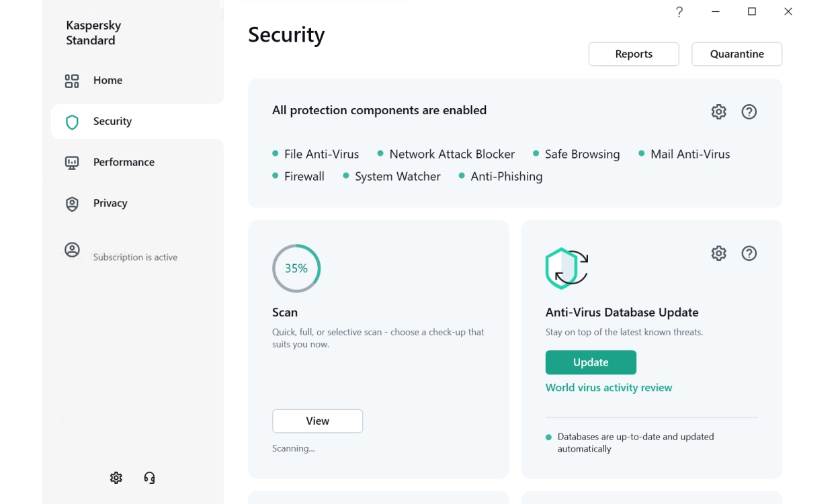Click the Home dashboard icon in sidebar

click(x=72, y=81)
